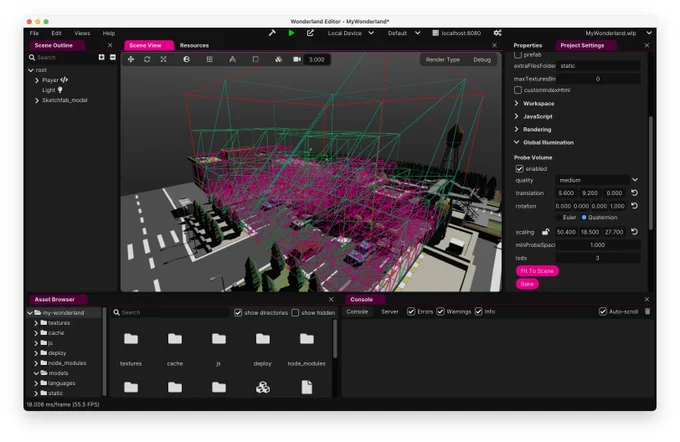Reset rotation with its undo arrow
This screenshot has width=680, height=442.
pyautogui.click(x=634, y=206)
